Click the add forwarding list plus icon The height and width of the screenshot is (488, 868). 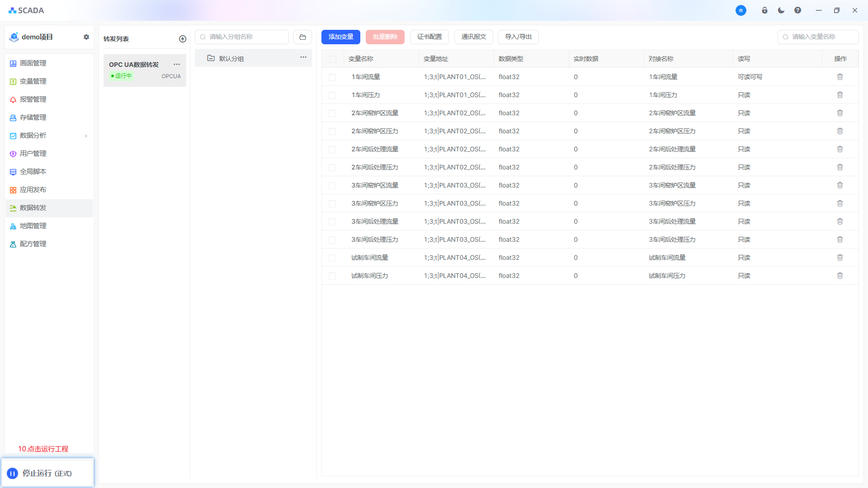[x=183, y=39]
